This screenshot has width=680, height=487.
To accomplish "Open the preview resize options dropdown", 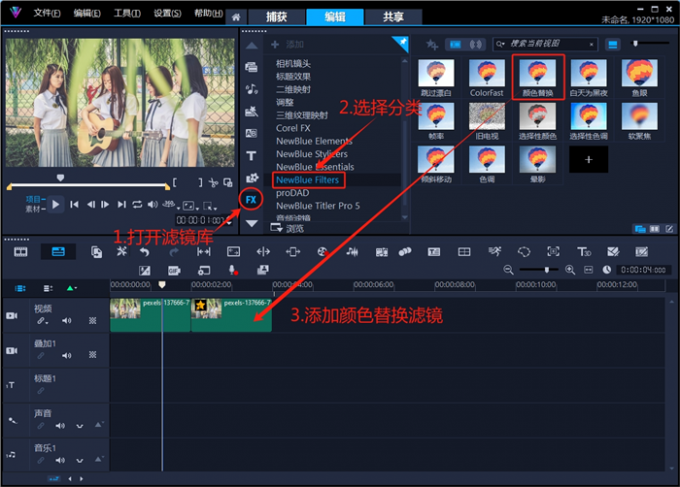I will click(190, 206).
